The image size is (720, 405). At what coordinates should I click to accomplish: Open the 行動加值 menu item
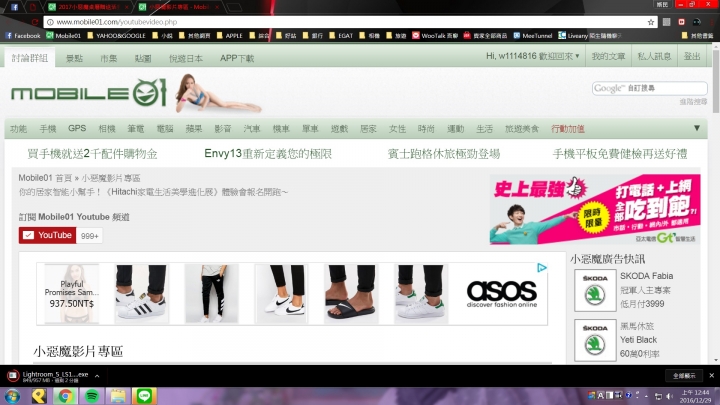568,129
